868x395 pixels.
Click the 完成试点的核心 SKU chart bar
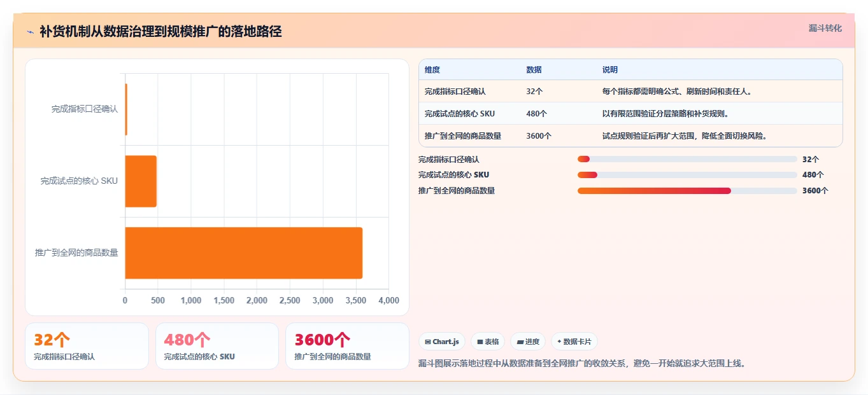(x=141, y=181)
